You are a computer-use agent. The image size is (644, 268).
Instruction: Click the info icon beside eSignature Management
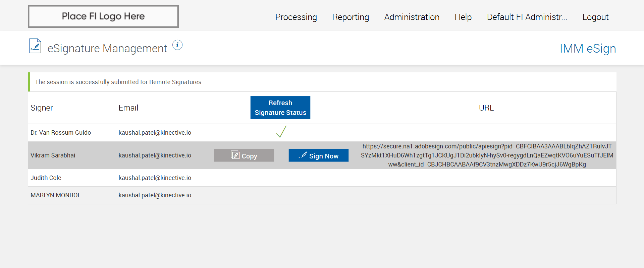tap(177, 45)
